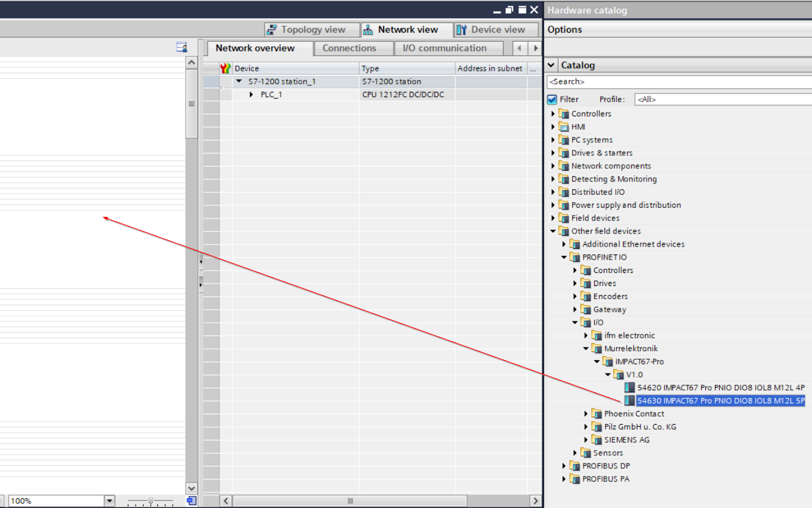The image size is (812, 508).
Task: Expand Drives & starters folder
Action: tap(553, 153)
